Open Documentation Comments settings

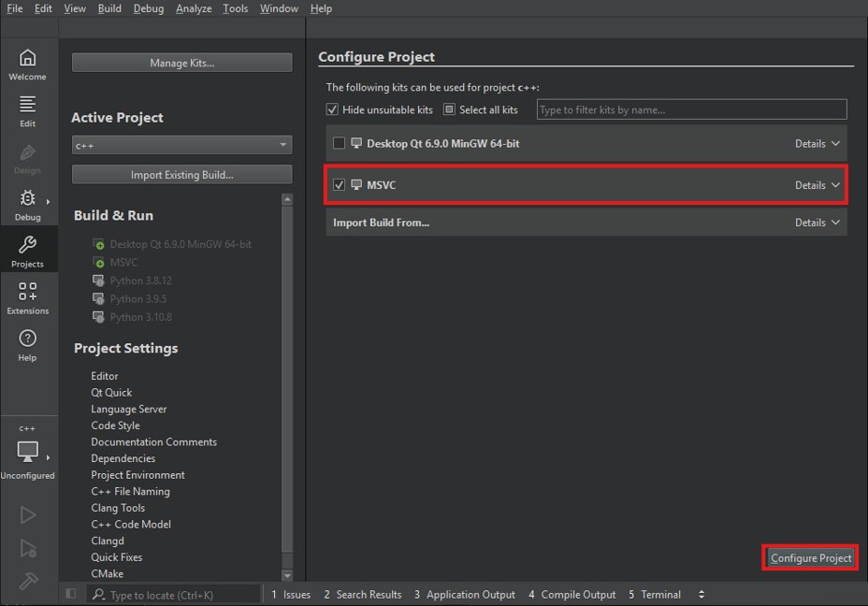tap(154, 441)
